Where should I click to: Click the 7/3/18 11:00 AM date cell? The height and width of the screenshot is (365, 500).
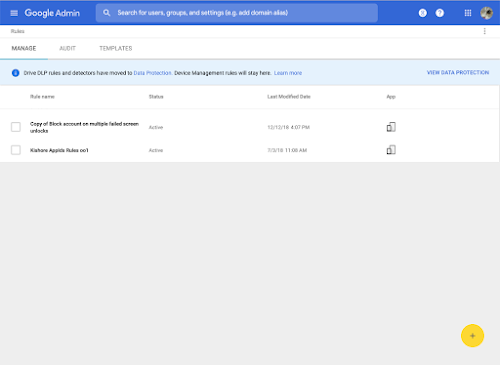[x=287, y=150]
